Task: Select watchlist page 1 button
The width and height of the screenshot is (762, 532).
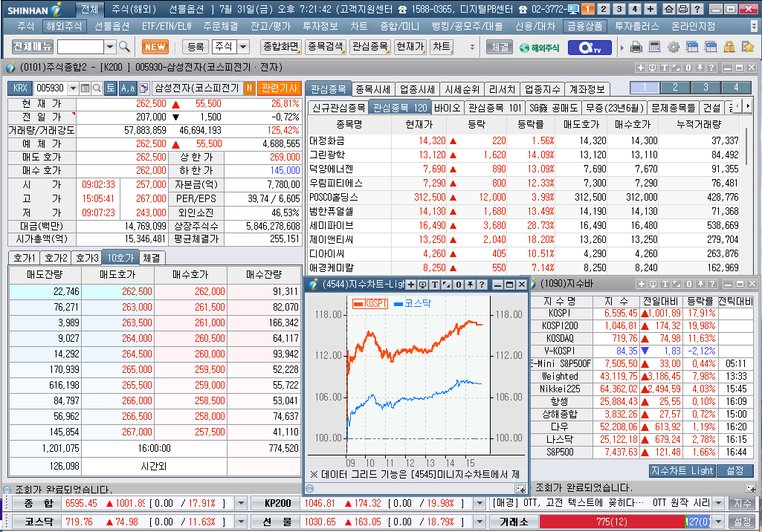Action: pos(645,88)
